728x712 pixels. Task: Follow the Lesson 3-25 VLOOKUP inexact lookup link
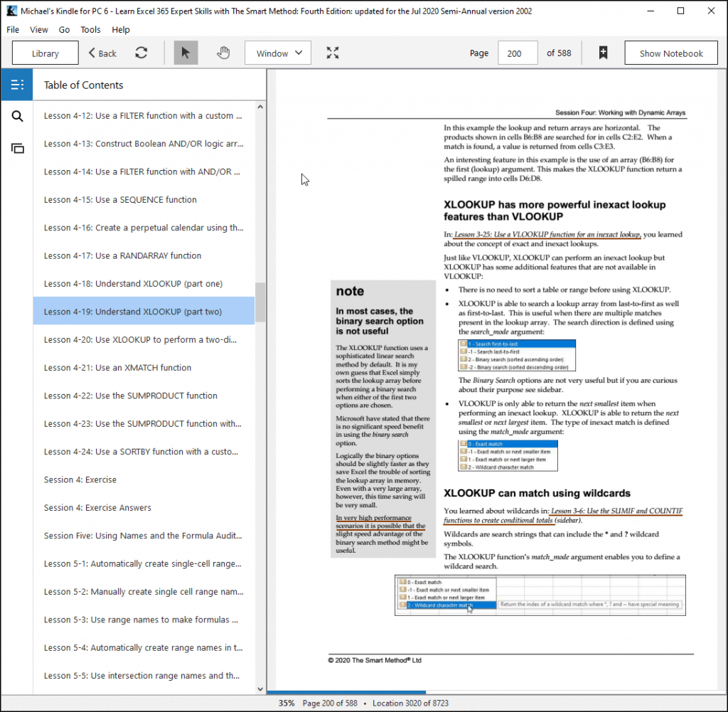pyautogui.click(x=547, y=235)
